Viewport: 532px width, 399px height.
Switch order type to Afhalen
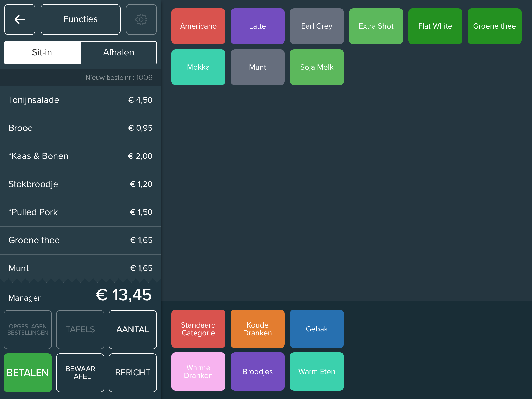[x=118, y=52]
